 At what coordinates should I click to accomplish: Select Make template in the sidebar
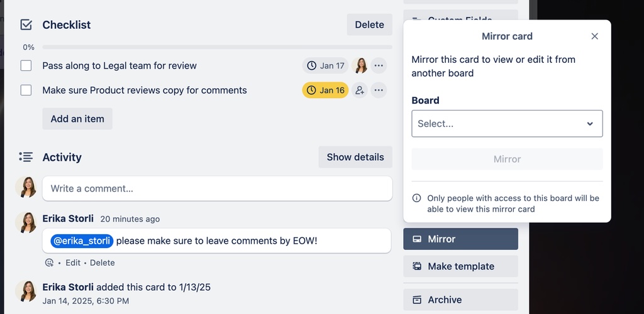pos(460,266)
